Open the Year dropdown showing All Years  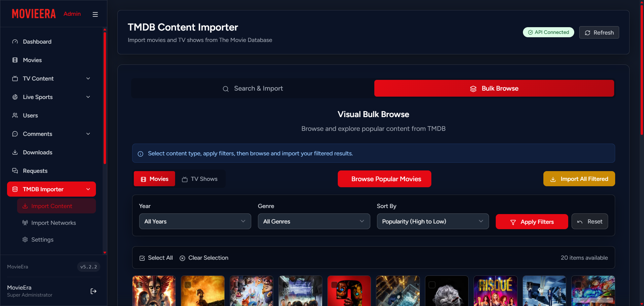195,221
